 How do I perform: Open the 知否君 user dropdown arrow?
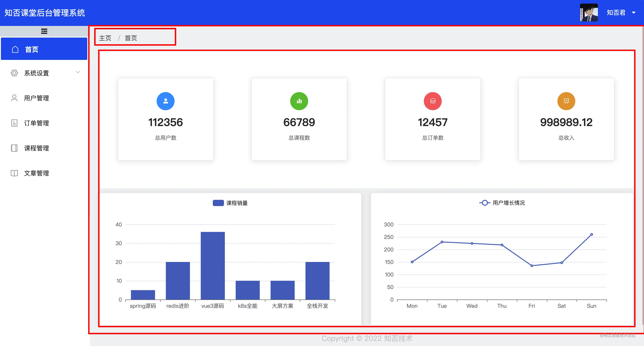click(x=633, y=13)
